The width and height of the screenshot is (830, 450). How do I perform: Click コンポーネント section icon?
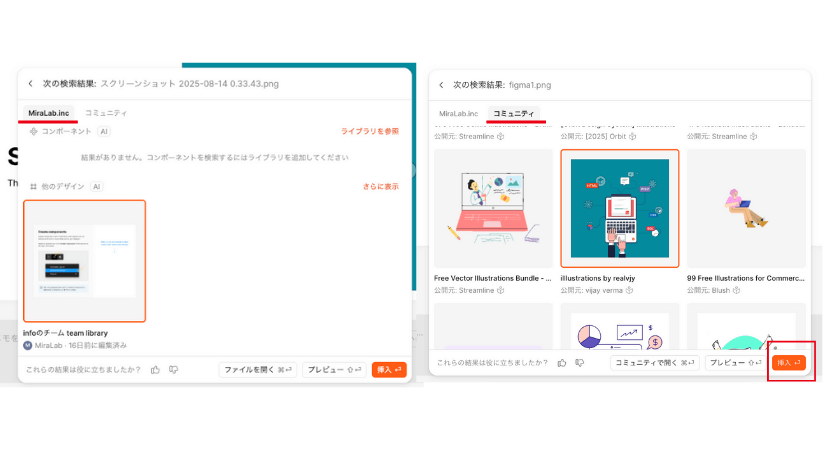pyautogui.click(x=33, y=131)
